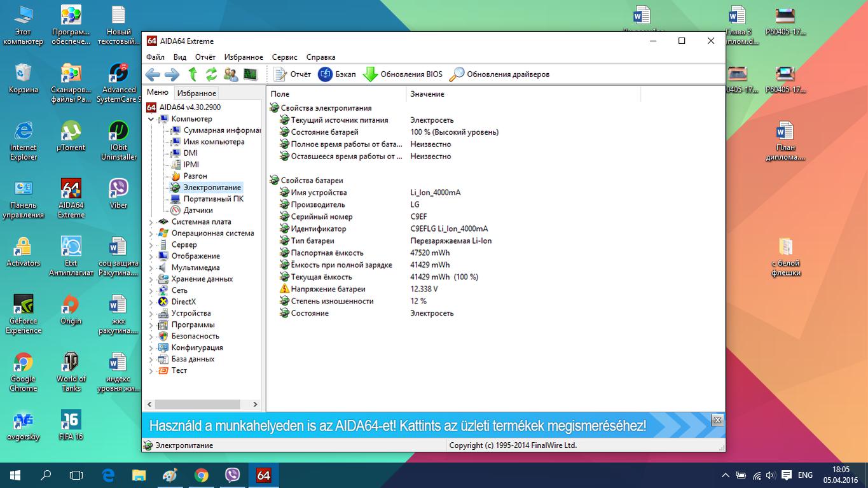Expand the Операционная система node

(151, 234)
